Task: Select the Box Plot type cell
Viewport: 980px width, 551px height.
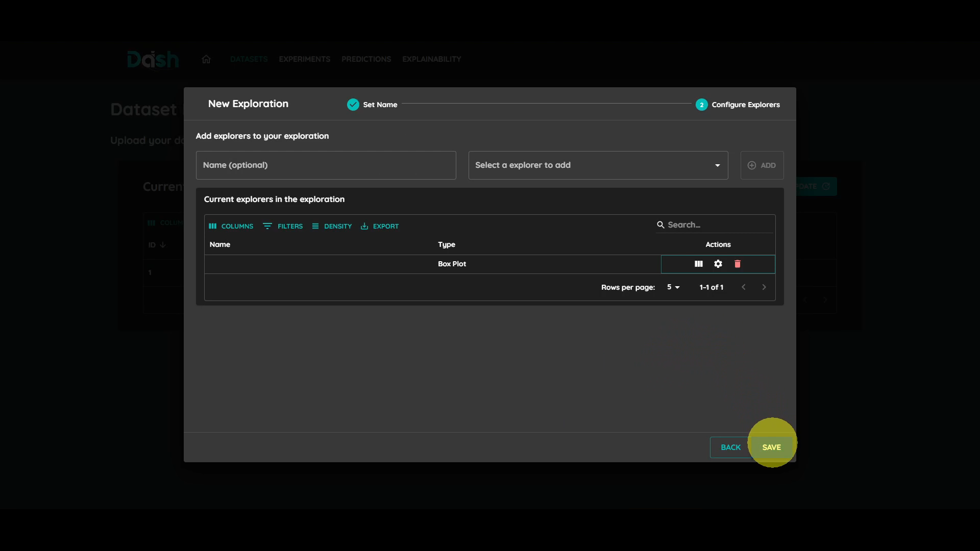Action: pyautogui.click(x=452, y=264)
